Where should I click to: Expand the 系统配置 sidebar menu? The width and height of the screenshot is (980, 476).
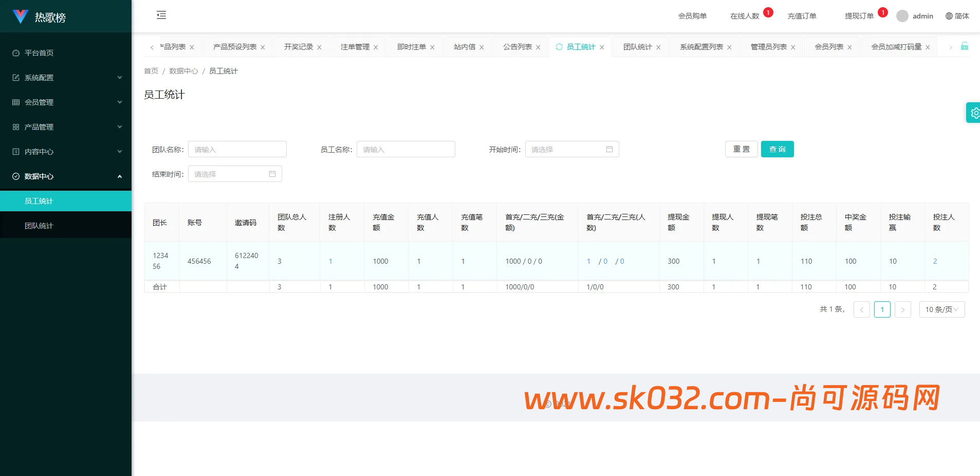click(x=66, y=78)
